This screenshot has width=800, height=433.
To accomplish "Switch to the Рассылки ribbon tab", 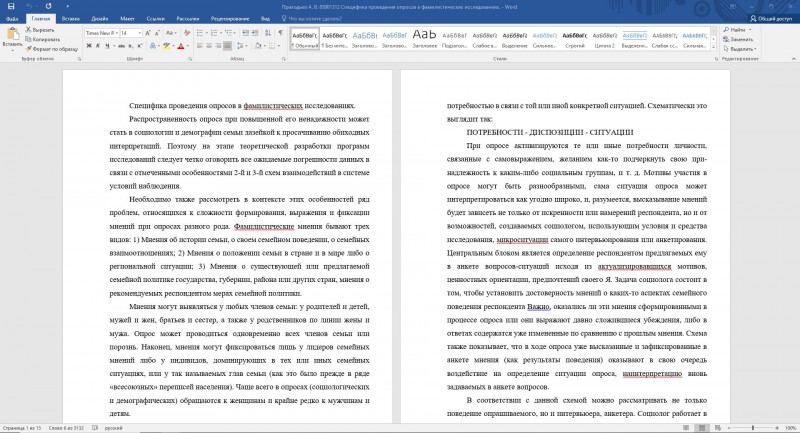I will pos(188,19).
